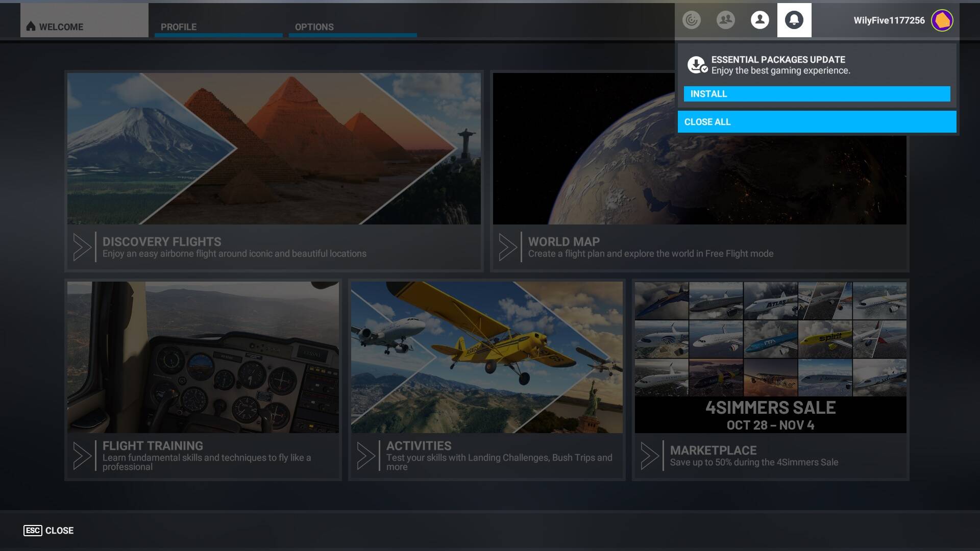The image size is (980, 551).
Task: Click the Marketplace arrow icon
Action: point(650,456)
